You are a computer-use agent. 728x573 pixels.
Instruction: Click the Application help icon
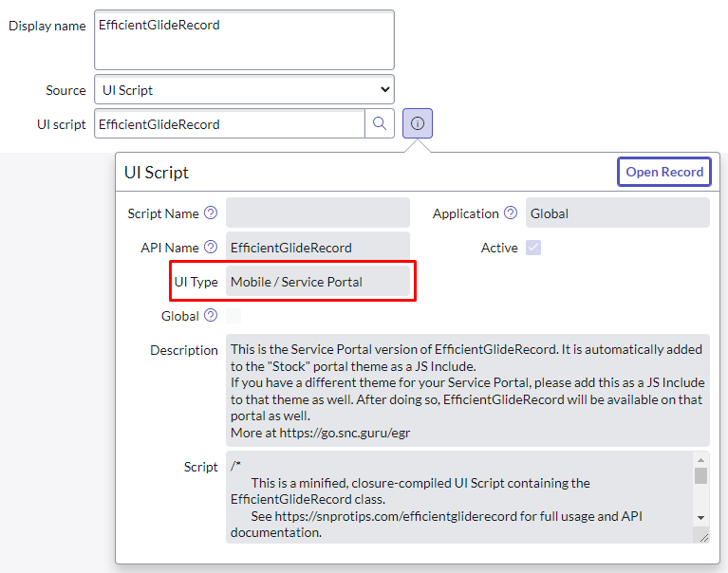point(511,213)
